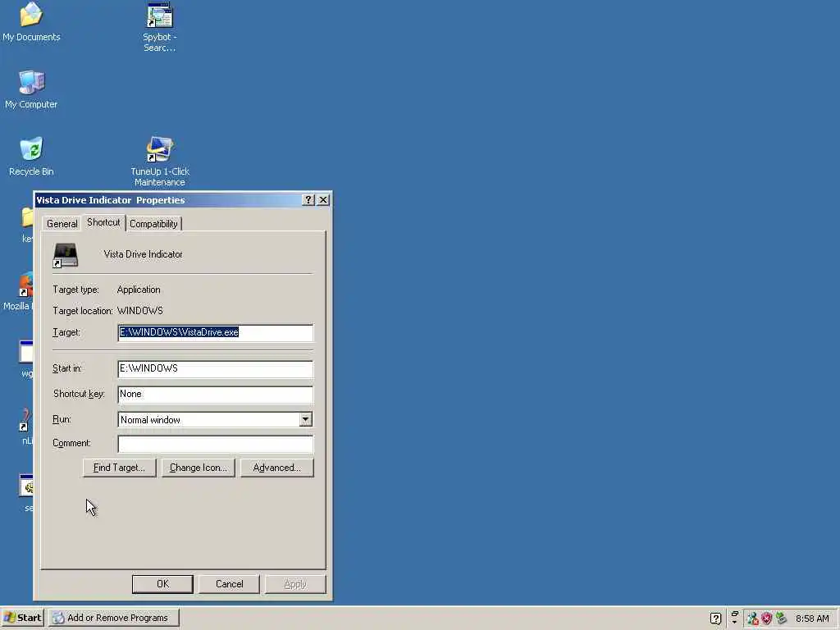Click the help question mark in title bar
Screen dimensions: 840x630
(x=308, y=200)
